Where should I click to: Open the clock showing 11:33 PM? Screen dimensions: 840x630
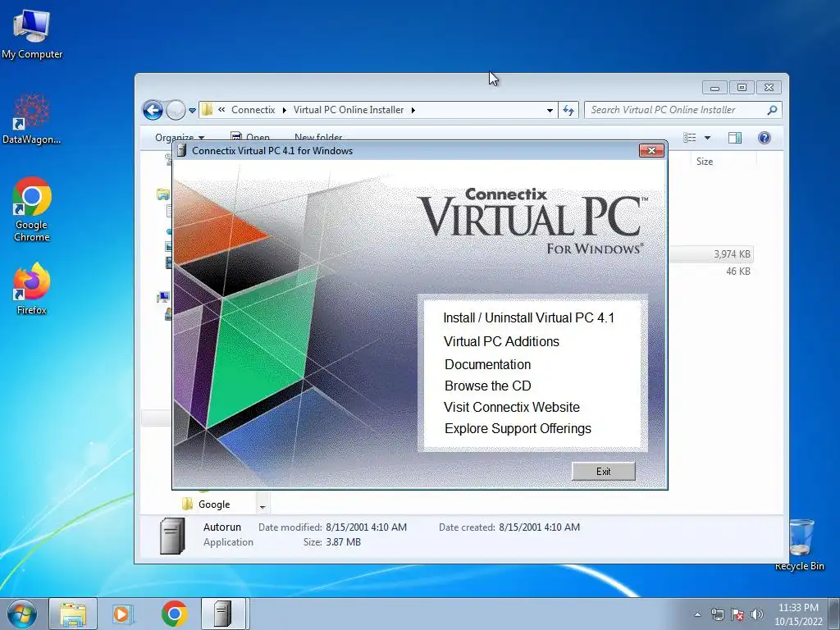click(798, 614)
